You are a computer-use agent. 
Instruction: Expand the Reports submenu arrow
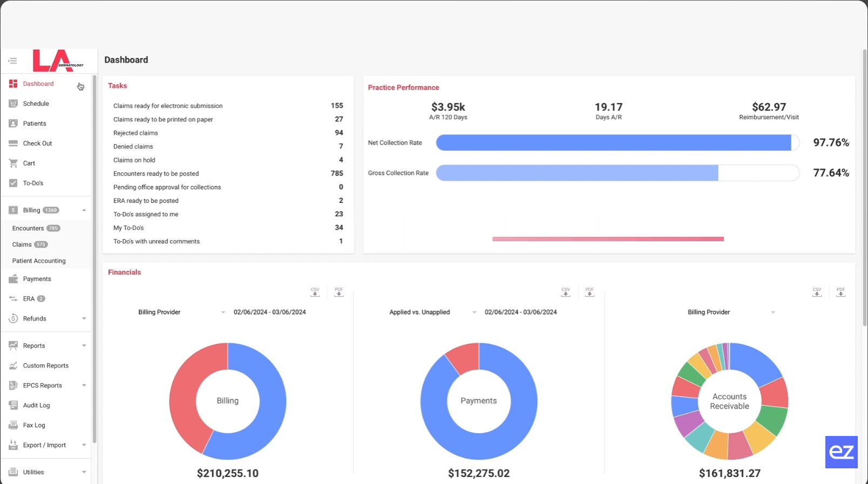[84, 346]
